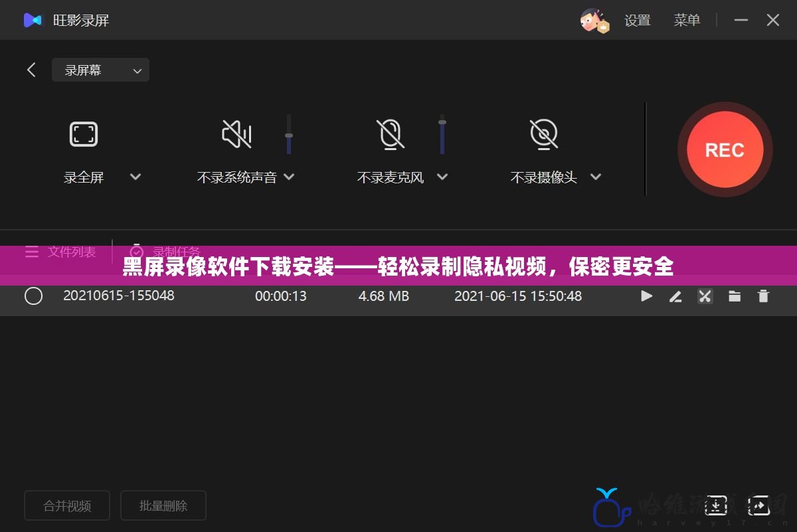Viewport: 797px width, 532px height.
Task: Go back with the left arrow
Action: pyautogui.click(x=31, y=70)
